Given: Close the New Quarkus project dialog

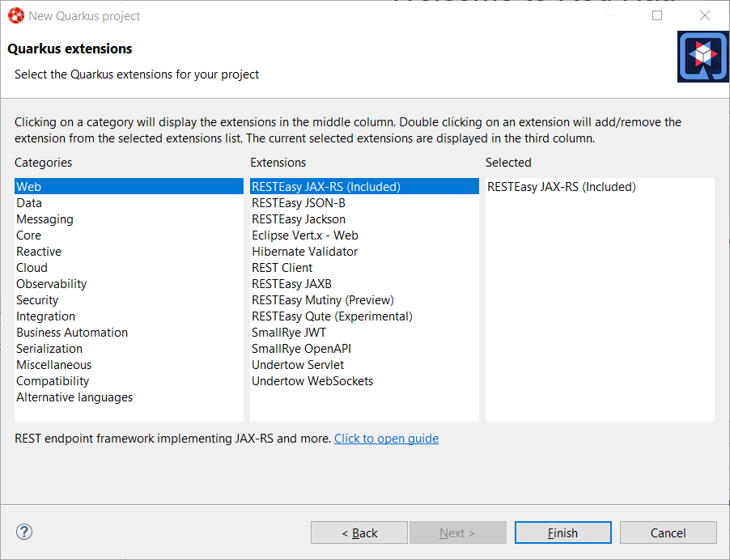Looking at the screenshot, I should (705, 16).
